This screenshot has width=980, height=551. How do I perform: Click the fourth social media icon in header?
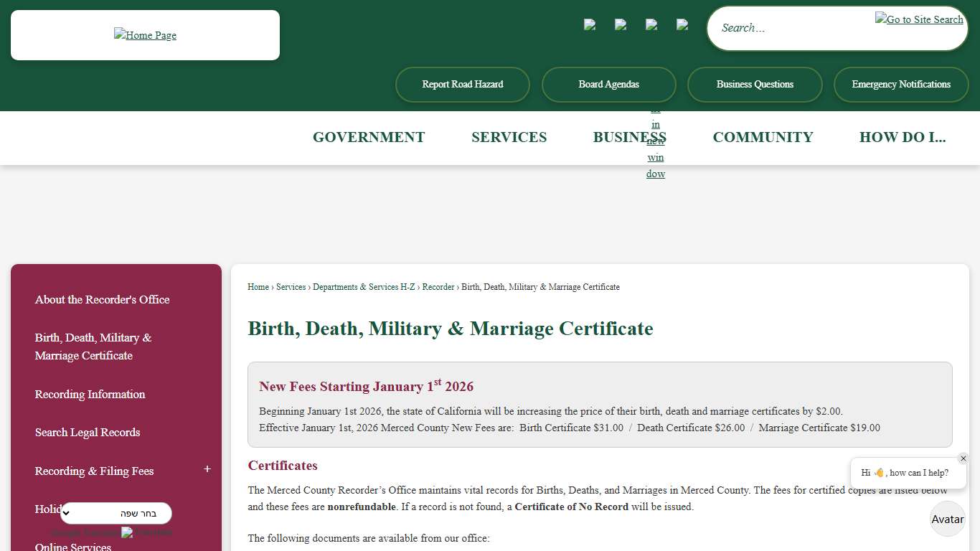click(x=682, y=26)
